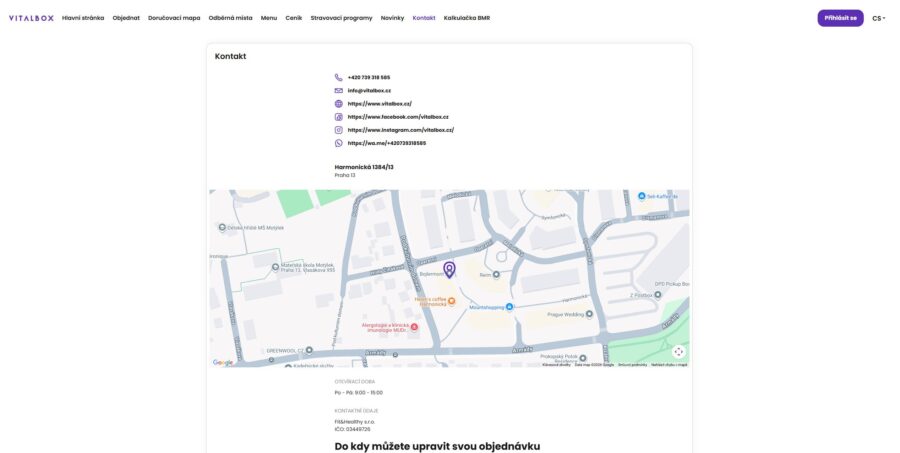This screenshot has height=453, width=900.
Task: Click the GREENWOOL CZ map marker
Action: click(309, 350)
